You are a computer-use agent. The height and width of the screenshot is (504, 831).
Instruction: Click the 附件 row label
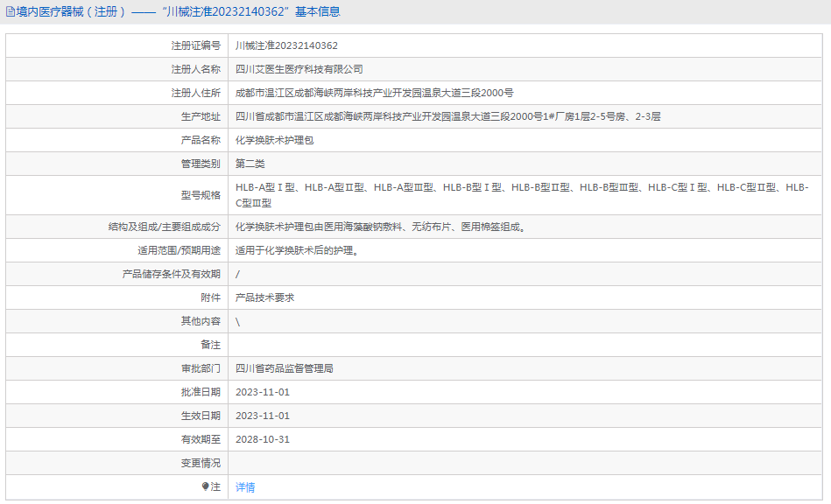pyautogui.click(x=210, y=297)
